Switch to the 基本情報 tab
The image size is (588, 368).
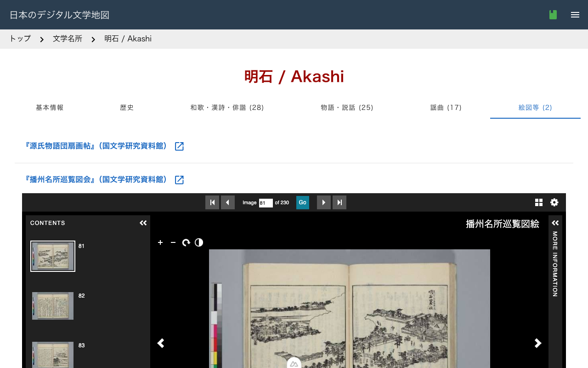(x=50, y=107)
